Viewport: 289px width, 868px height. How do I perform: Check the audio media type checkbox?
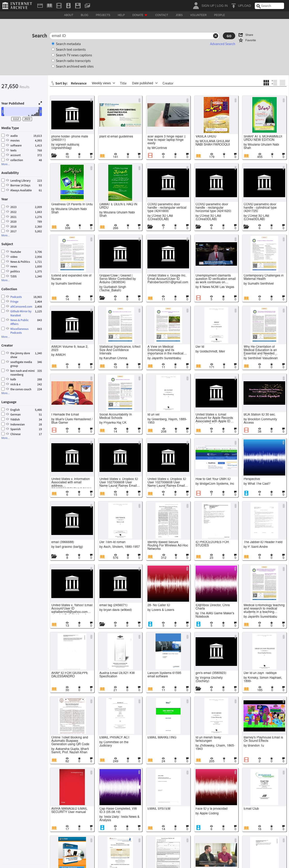(x=3, y=135)
